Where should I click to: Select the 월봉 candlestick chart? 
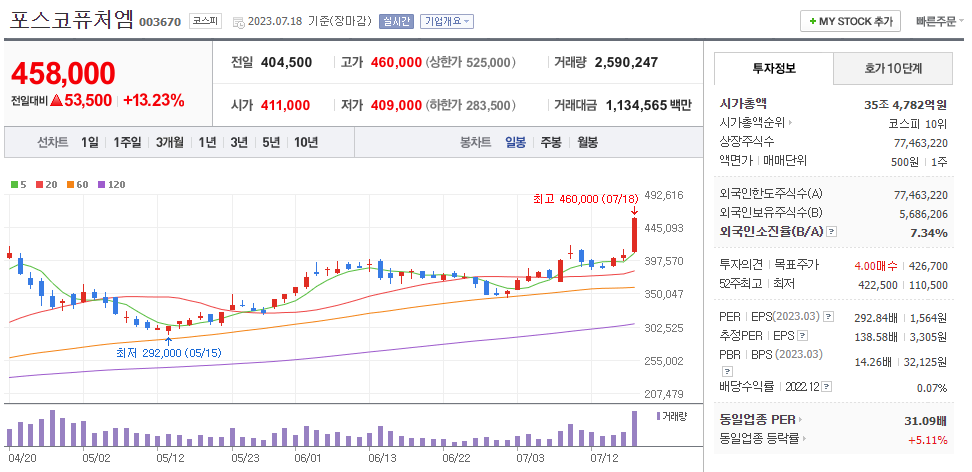tap(587, 143)
